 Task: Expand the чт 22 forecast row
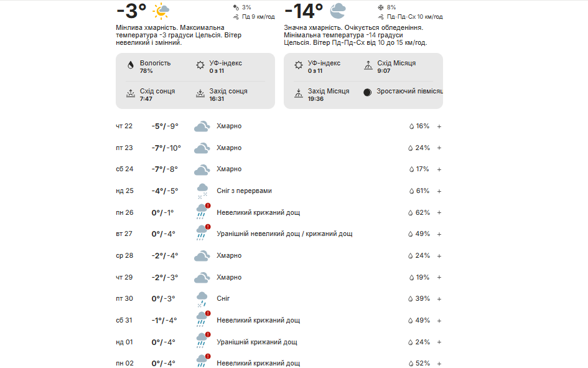tap(439, 126)
